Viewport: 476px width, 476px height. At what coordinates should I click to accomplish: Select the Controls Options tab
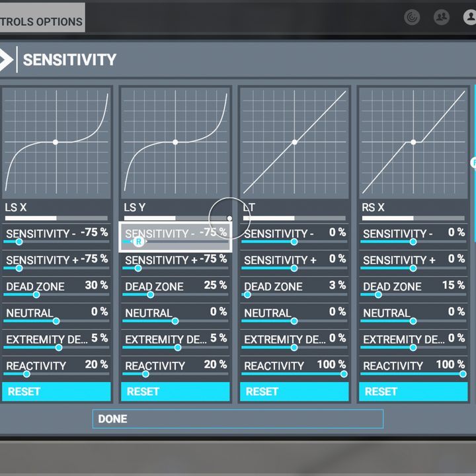(x=42, y=17)
